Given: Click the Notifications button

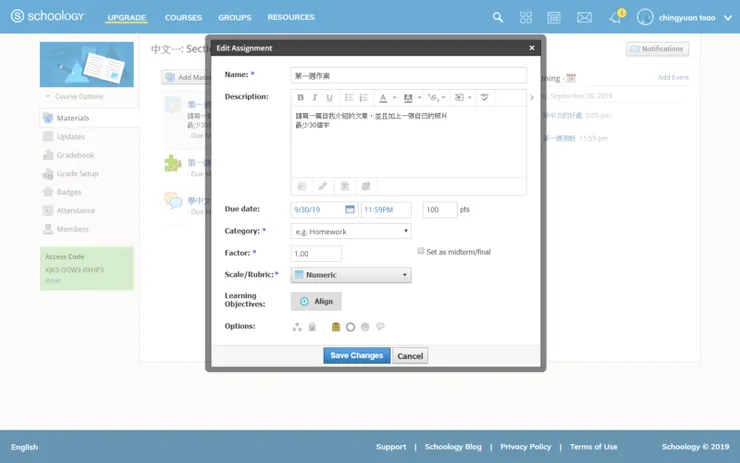Looking at the screenshot, I should pyautogui.click(x=657, y=49).
